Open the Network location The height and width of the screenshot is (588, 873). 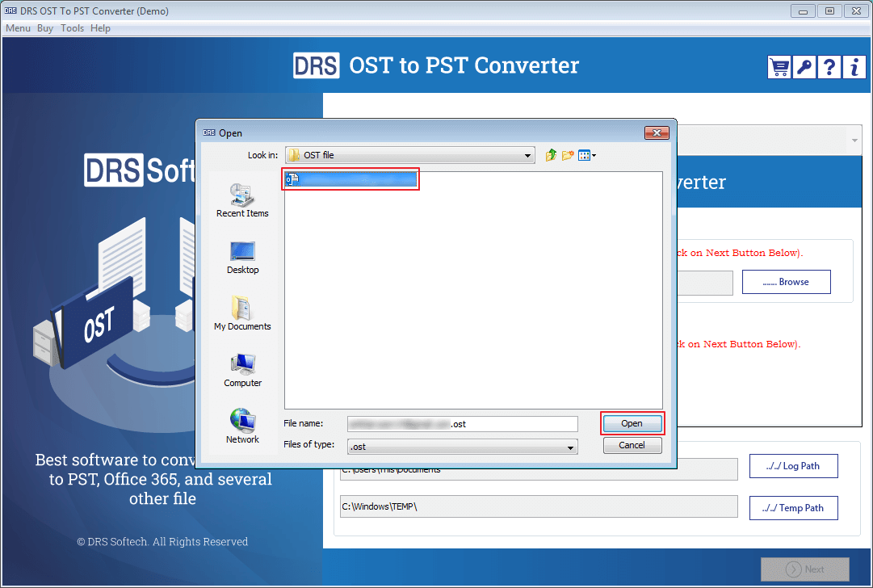(x=242, y=427)
